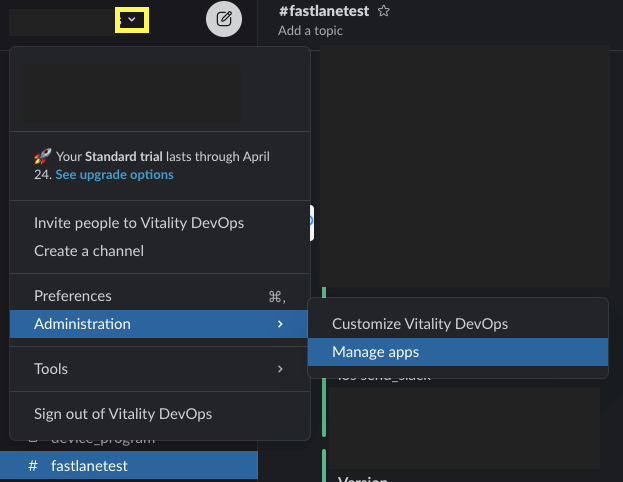This screenshot has width=623, height=482.
Task: Open the workspace name dropdown chevron
Action: pyautogui.click(x=132, y=19)
